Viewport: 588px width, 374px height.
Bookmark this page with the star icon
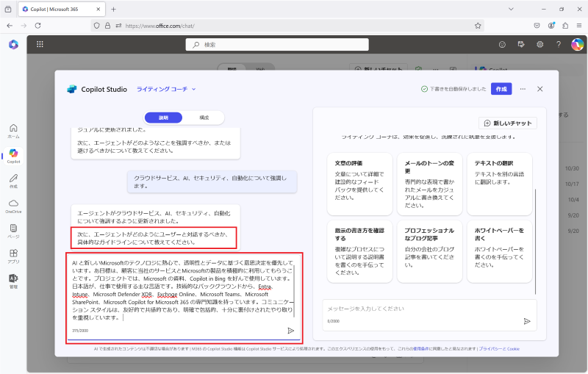coord(478,26)
